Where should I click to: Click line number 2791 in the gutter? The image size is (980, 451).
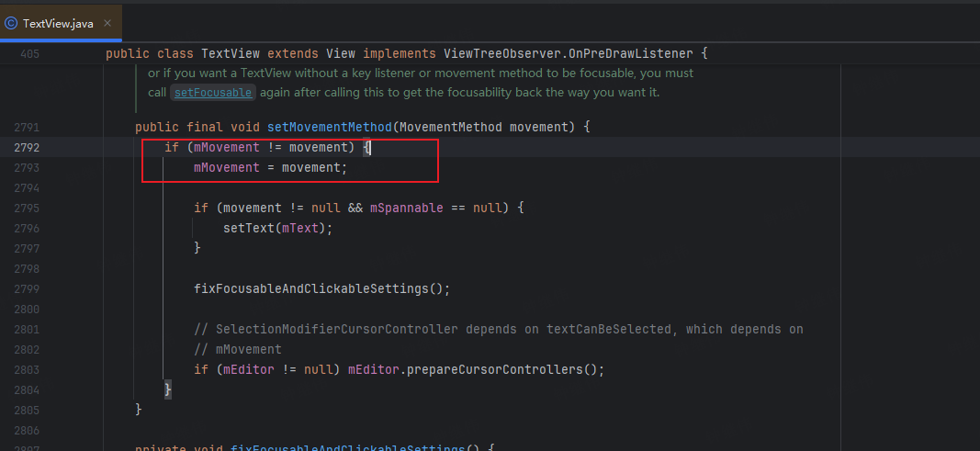click(27, 128)
